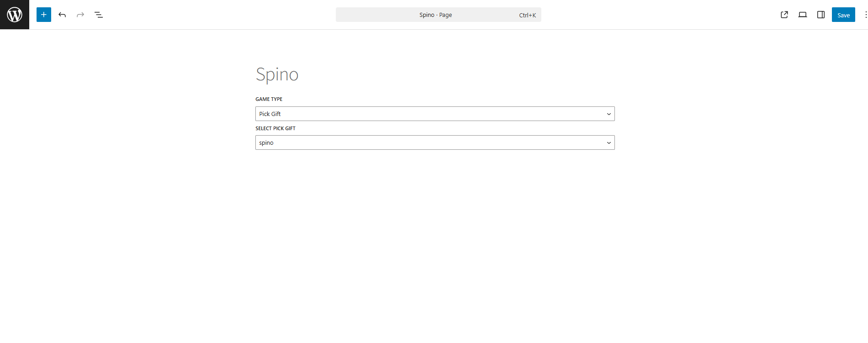868x343 pixels.
Task: Redo the reverted change
Action: pos(80,15)
